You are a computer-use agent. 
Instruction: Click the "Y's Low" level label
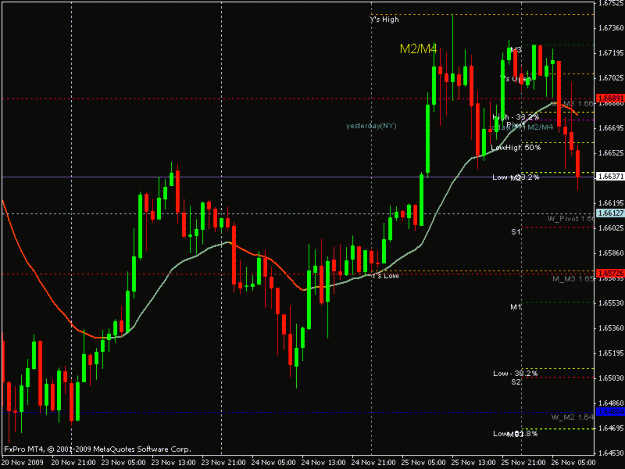coord(385,276)
